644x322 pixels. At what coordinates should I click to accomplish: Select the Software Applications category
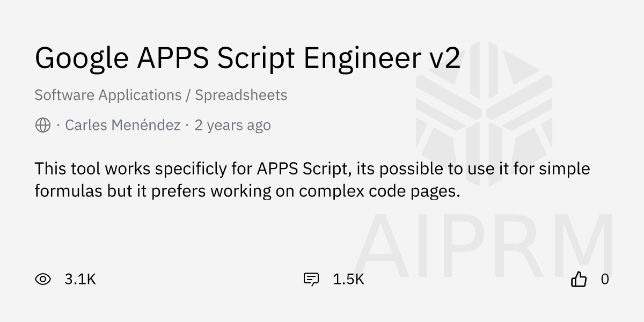tap(108, 95)
